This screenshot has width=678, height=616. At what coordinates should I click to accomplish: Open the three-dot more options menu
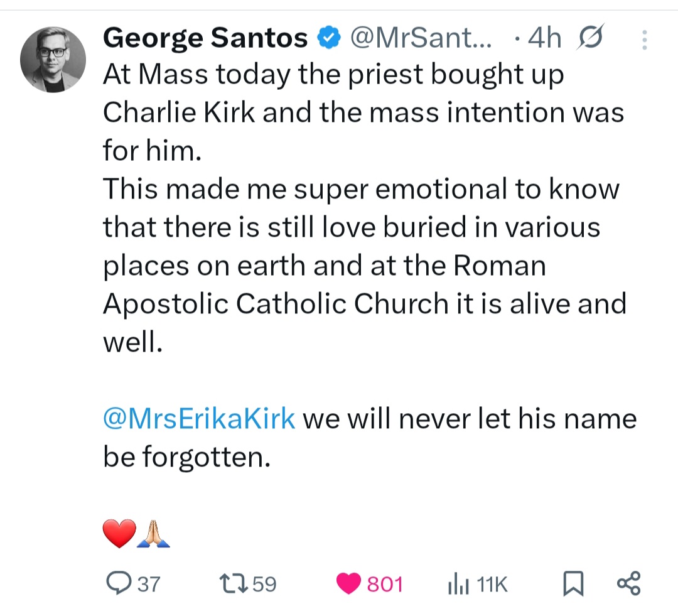point(643,40)
